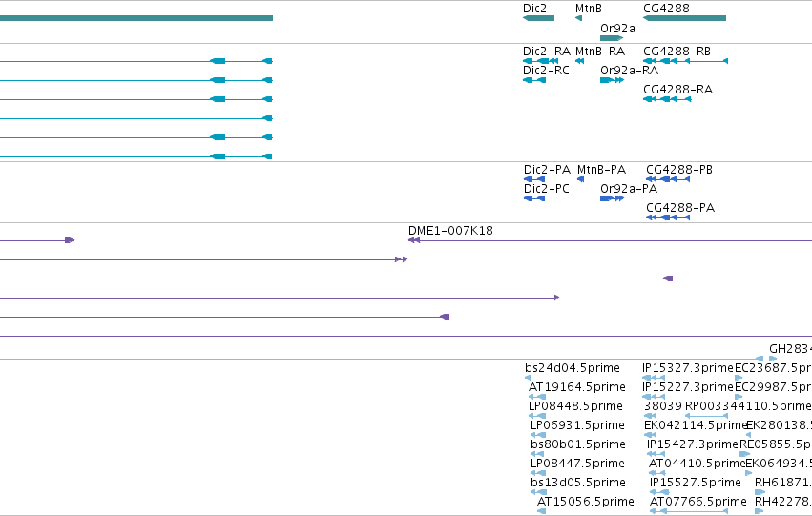
Task: Open protein Dic2-PA
Action: coord(547,170)
